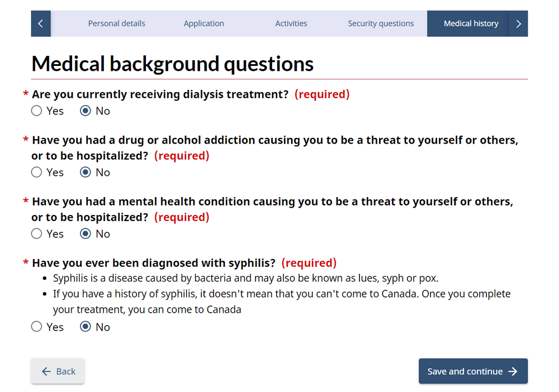This screenshot has width=559, height=392.
Task: Select No for dialysis treatment
Action: 86,111
